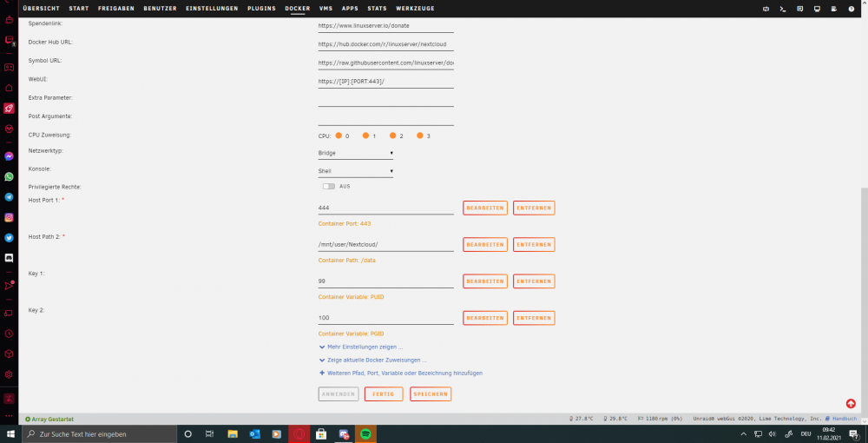
Task: Open Microsoft Store from the taskbar
Action: click(x=321, y=434)
